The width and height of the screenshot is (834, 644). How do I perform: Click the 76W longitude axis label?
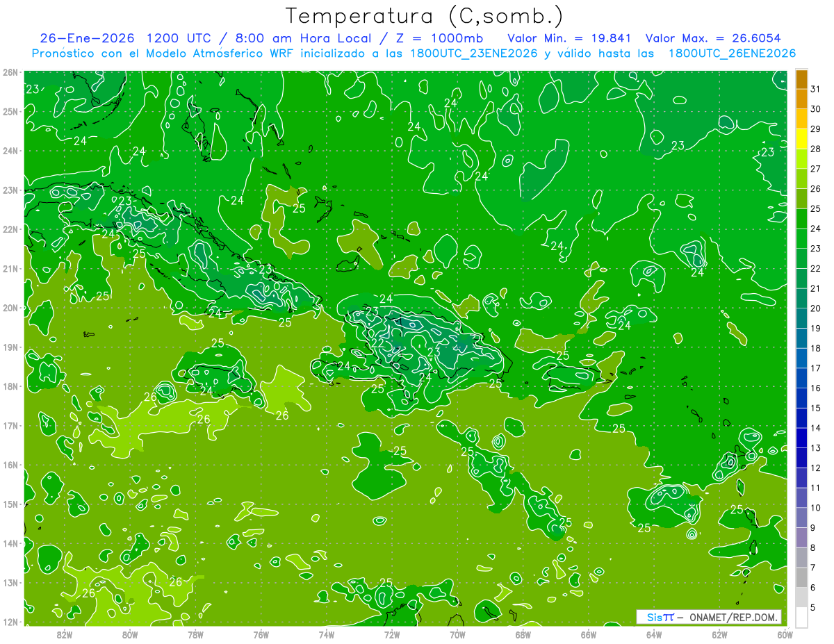click(261, 634)
